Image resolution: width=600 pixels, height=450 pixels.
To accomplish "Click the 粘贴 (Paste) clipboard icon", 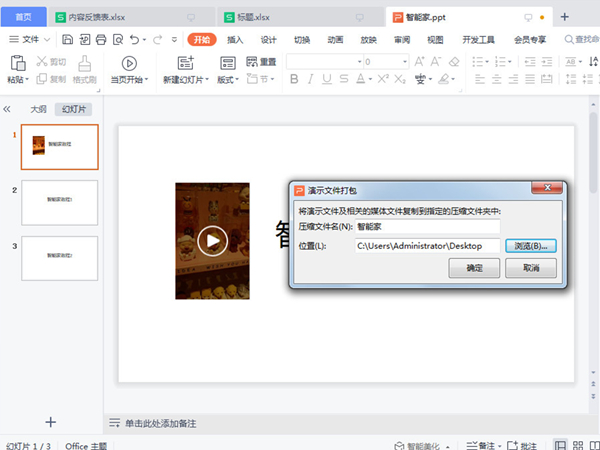I will [x=17, y=62].
